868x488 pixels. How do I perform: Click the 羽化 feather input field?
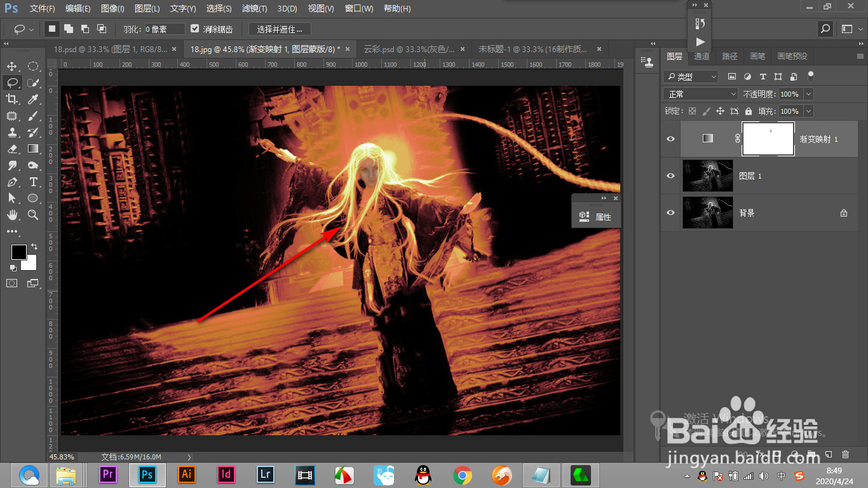(165, 29)
